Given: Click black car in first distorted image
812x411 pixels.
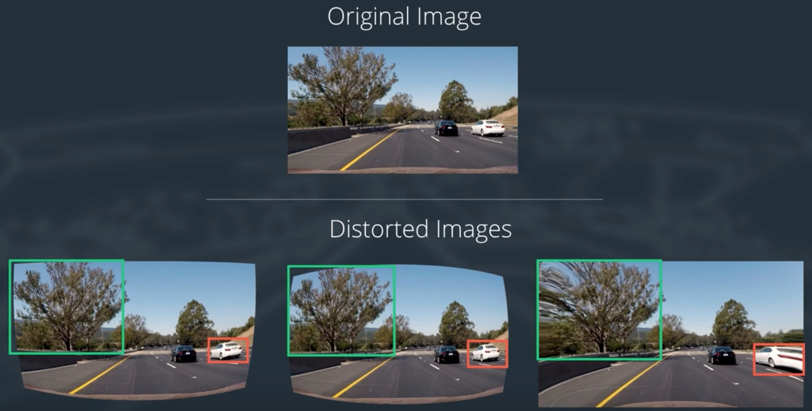Looking at the screenshot, I should click(183, 354).
